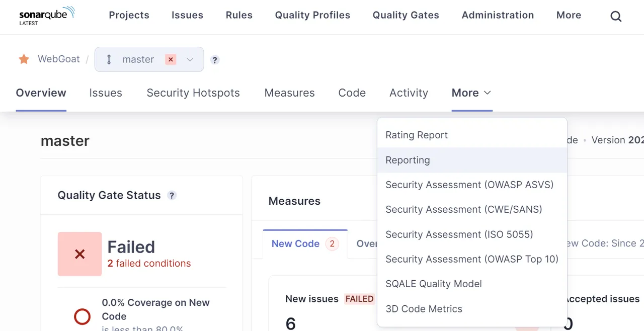This screenshot has width=644, height=331.
Task: Expand the project More menu chevron
Action: (x=487, y=93)
